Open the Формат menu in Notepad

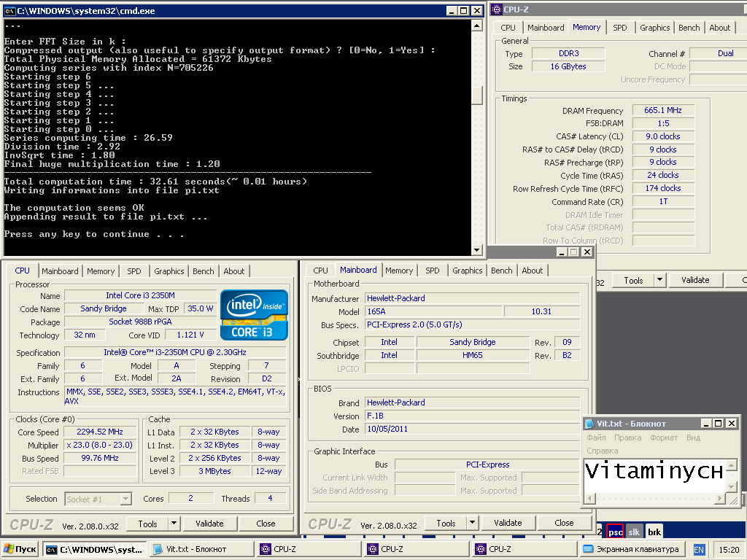(x=664, y=437)
